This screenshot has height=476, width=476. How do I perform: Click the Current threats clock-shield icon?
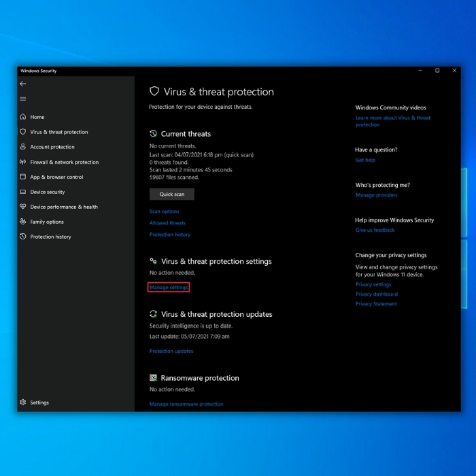(x=153, y=133)
